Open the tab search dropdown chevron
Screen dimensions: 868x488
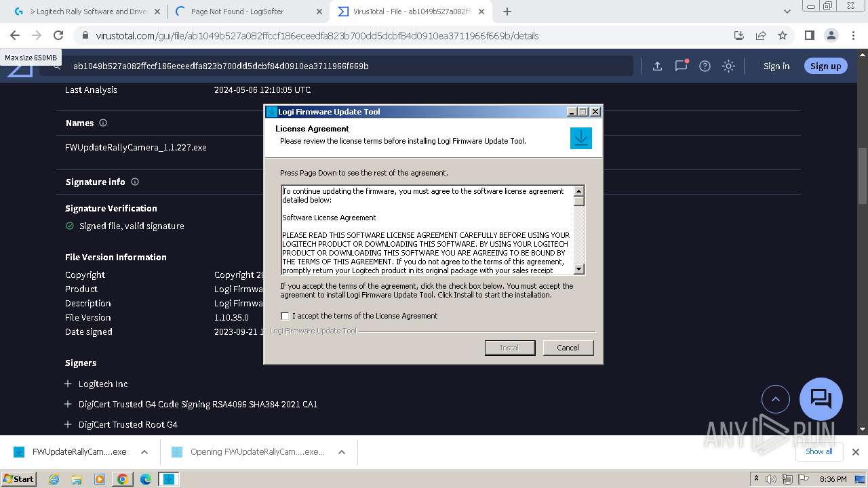pyautogui.click(x=787, y=12)
